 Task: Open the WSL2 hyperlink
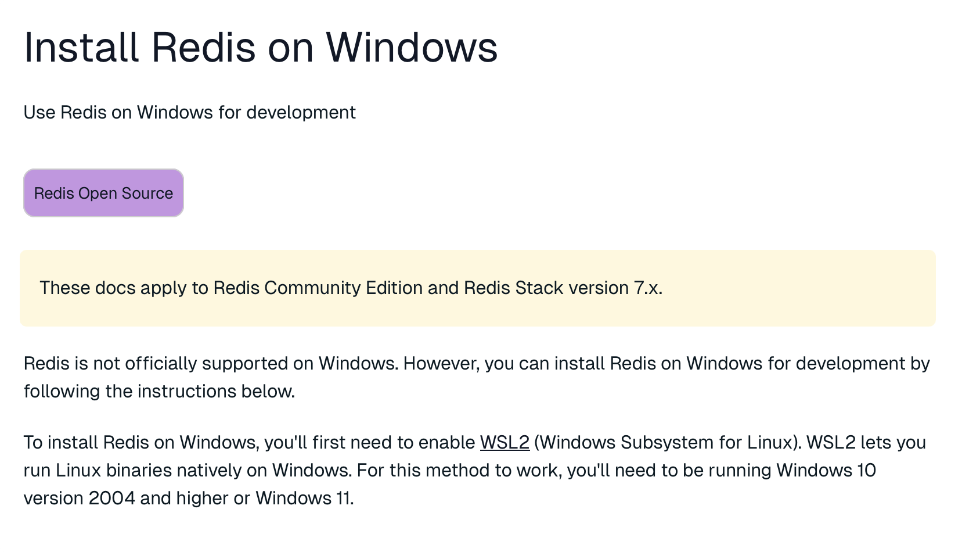[505, 442]
